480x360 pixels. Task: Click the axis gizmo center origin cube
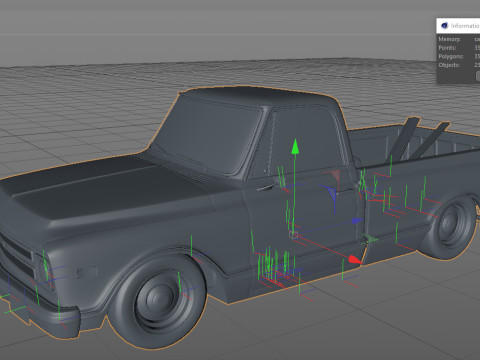[x=293, y=234]
